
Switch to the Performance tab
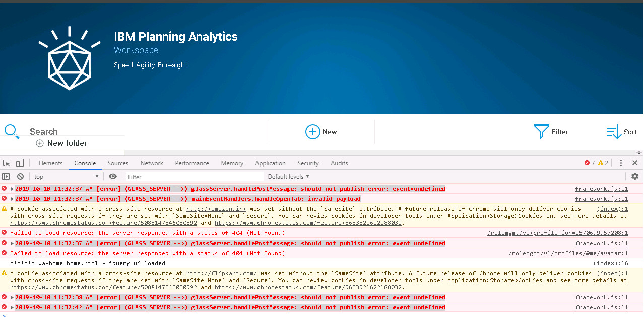click(x=192, y=163)
